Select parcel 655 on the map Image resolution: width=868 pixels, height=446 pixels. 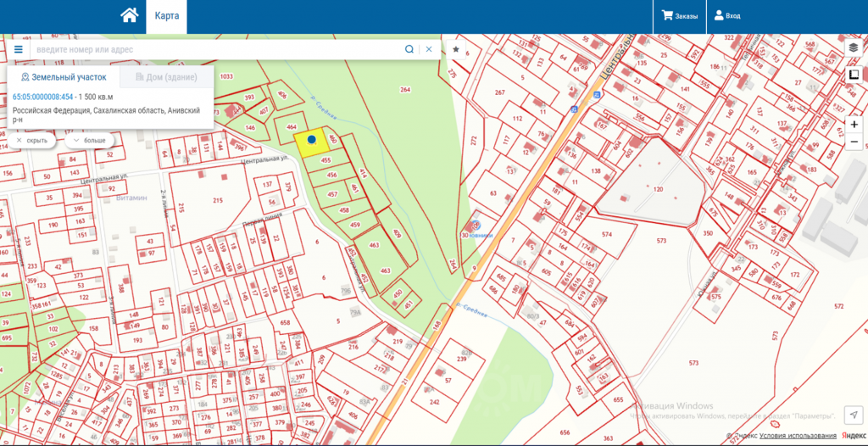[618, 399]
